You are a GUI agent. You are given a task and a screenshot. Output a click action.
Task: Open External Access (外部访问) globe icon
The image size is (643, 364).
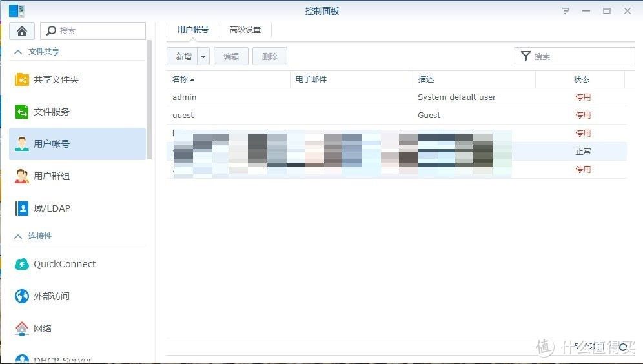pyautogui.click(x=23, y=296)
